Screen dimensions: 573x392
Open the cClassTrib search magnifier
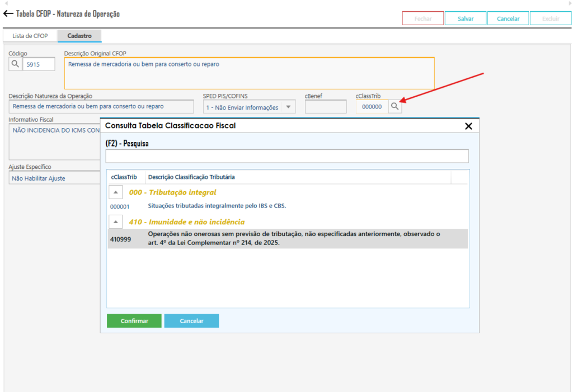395,106
